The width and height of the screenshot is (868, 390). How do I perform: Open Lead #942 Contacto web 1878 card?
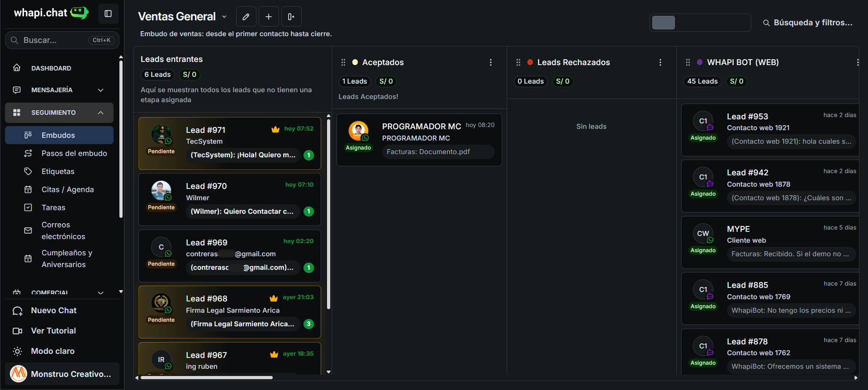tap(770, 186)
